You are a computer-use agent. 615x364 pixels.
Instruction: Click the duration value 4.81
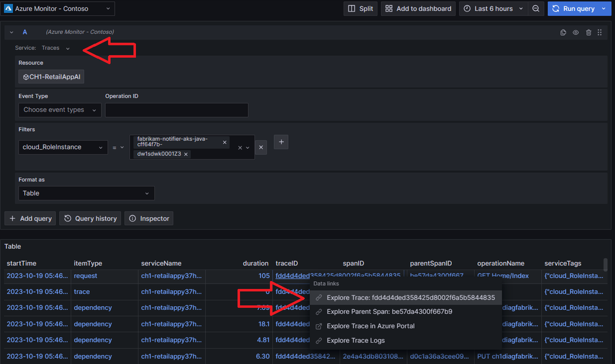[x=263, y=340]
